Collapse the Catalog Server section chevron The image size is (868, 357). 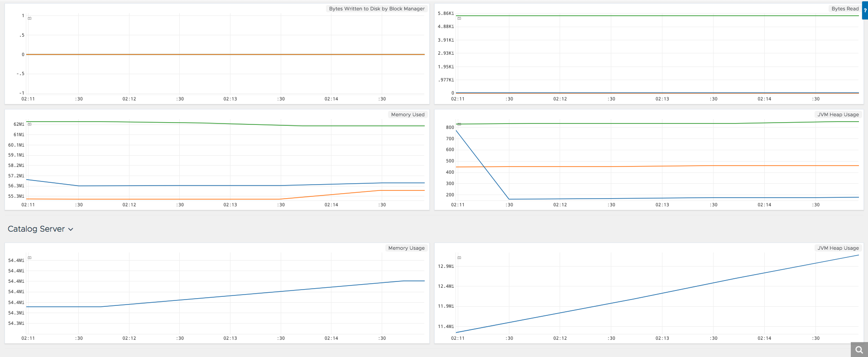point(71,229)
